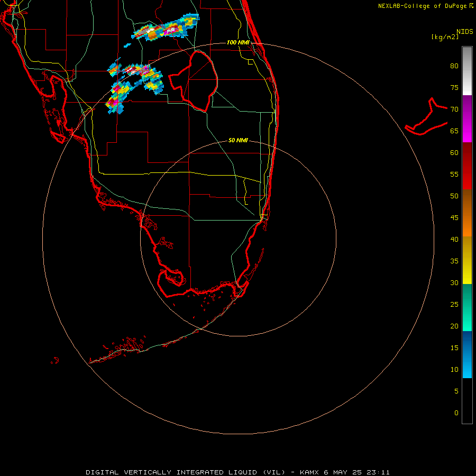Image resolution: width=476 pixels, height=476 pixels.
Task: Click the black bottom segment of color bar
Action: pyautogui.click(x=467, y=401)
